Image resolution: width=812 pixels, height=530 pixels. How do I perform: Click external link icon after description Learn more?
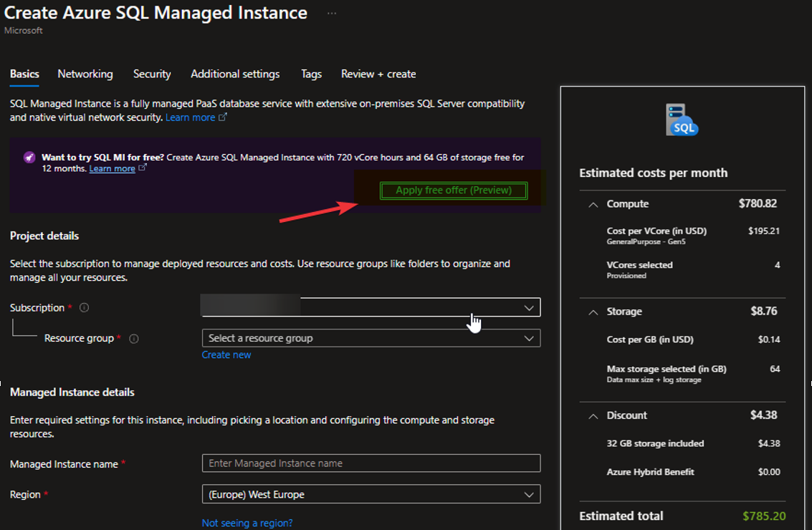pos(223,117)
